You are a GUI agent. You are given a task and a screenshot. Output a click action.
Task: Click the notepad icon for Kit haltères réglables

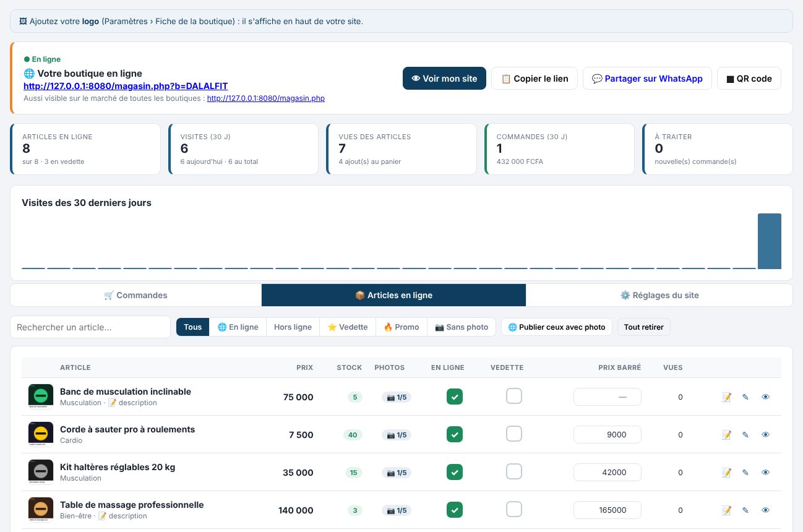pos(727,473)
